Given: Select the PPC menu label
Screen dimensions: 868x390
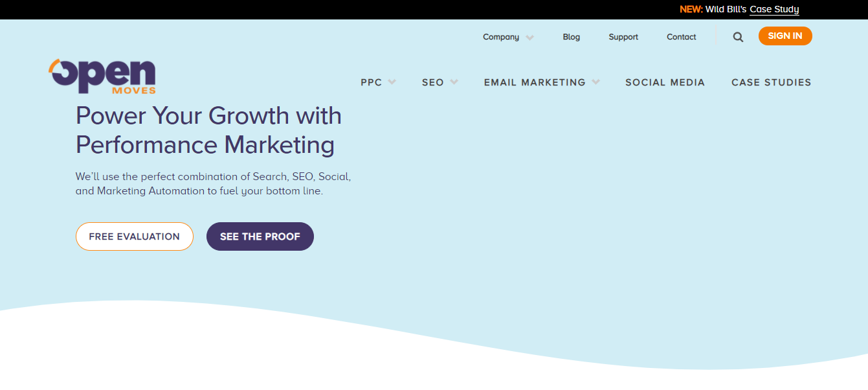Looking at the screenshot, I should (371, 82).
